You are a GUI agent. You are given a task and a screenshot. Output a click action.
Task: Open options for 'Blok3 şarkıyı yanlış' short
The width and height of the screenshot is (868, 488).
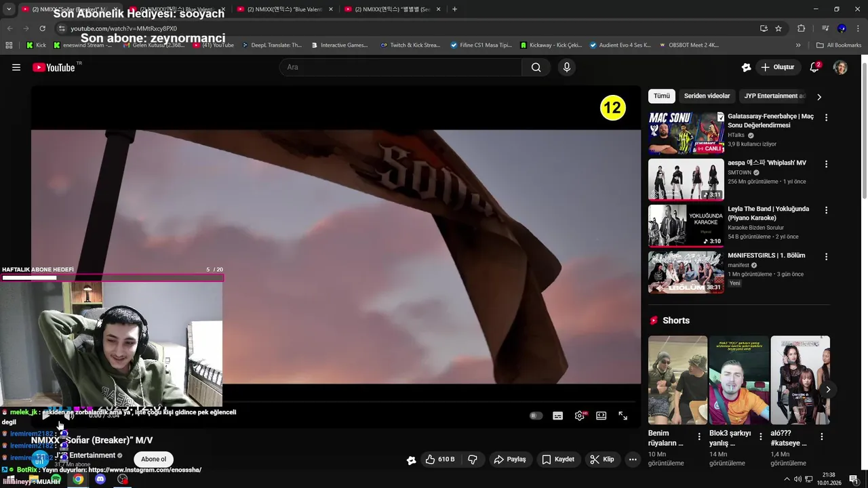(x=760, y=436)
